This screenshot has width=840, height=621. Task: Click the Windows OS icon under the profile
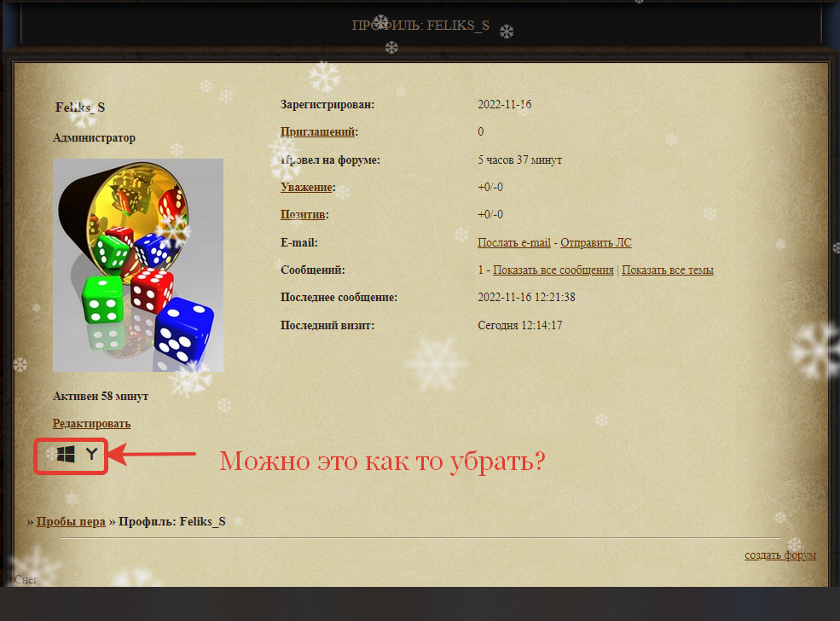[x=66, y=455]
